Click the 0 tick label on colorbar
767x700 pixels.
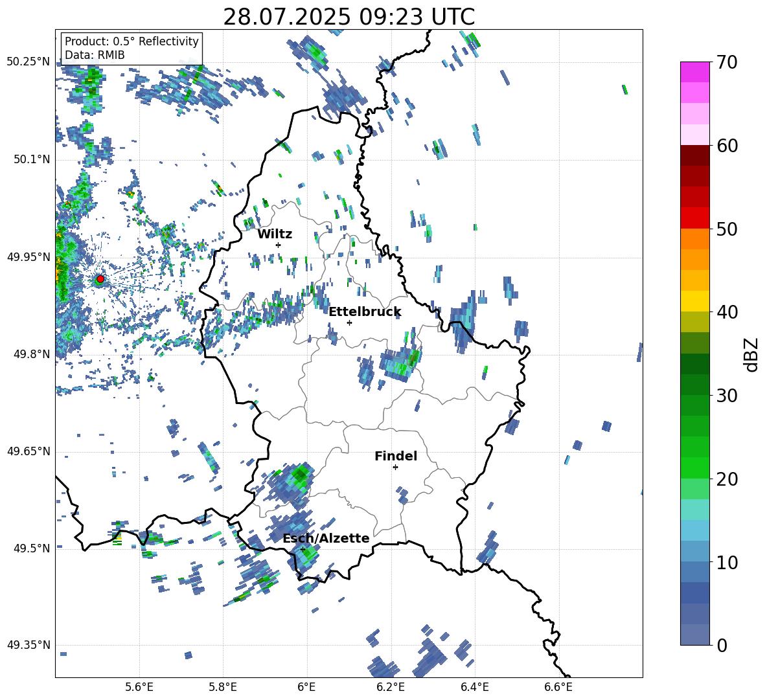pos(722,645)
